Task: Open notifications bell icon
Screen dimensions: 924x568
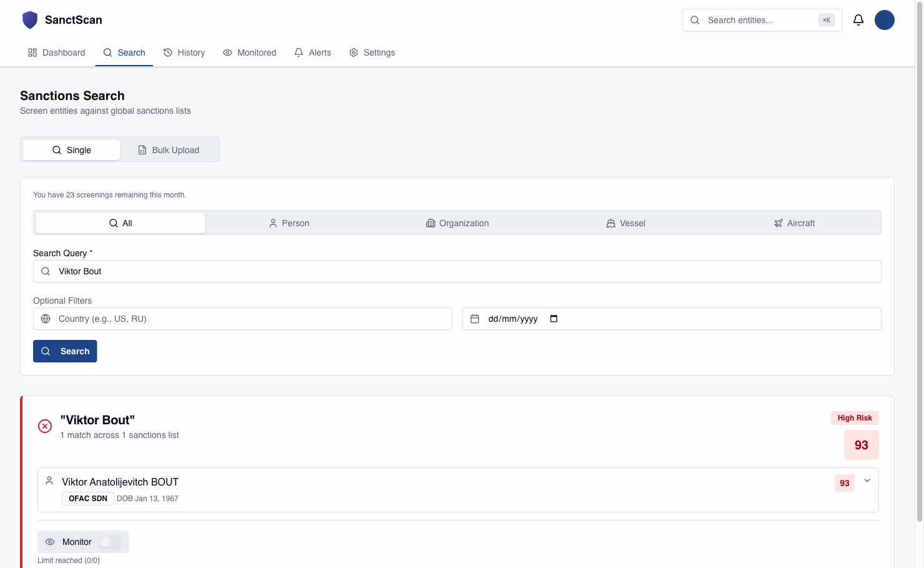Action: [x=858, y=20]
